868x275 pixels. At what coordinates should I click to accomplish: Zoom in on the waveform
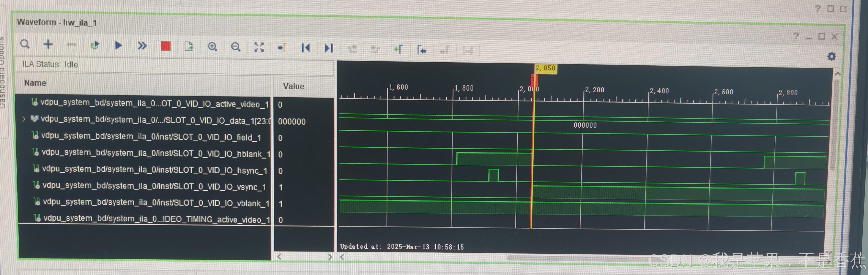(212, 47)
